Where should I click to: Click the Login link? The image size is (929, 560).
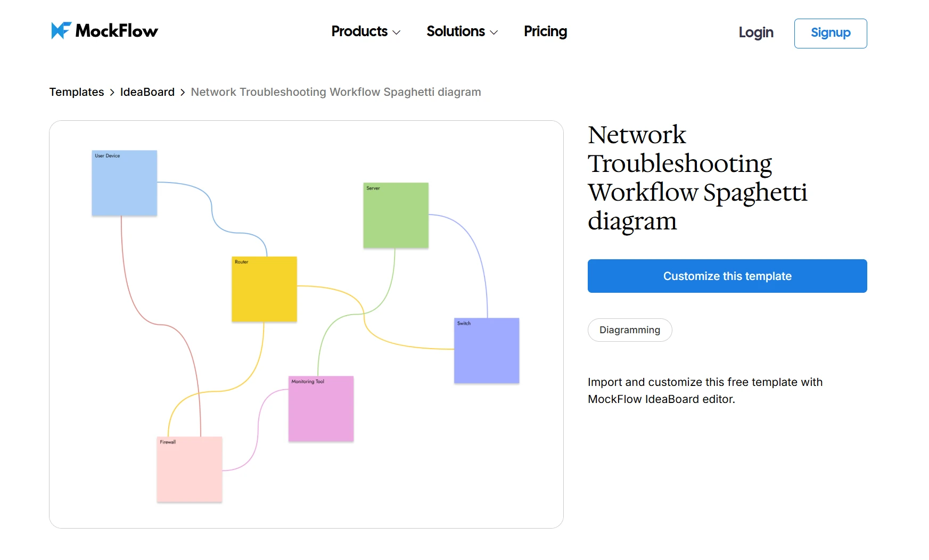click(x=755, y=32)
